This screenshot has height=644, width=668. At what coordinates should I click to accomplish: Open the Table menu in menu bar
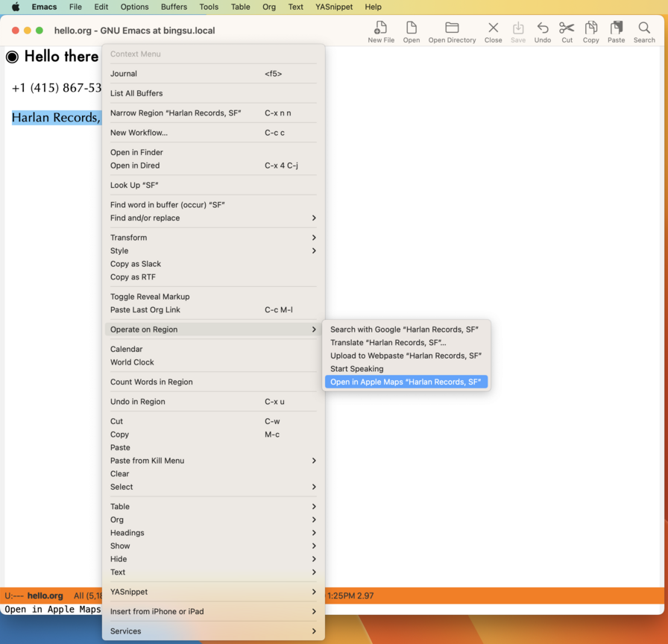(x=240, y=7)
